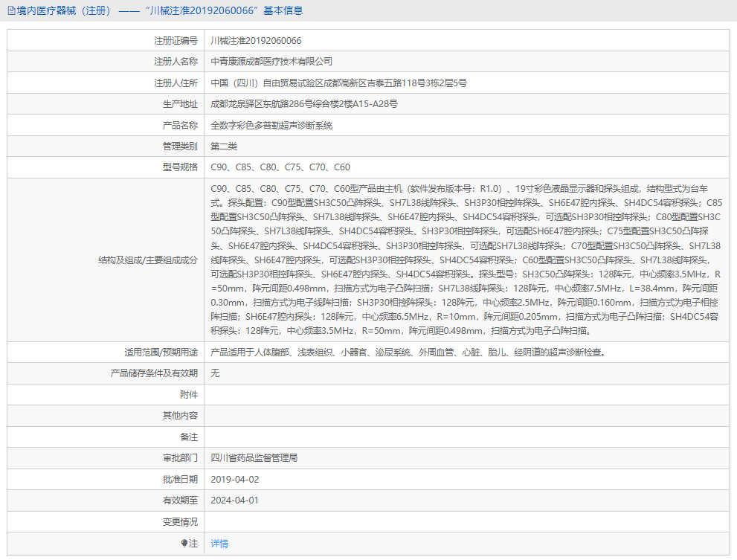Viewport: 737px width, 560px height.
Task: Click the 产品储存条件及有效期 label cell
Action: (x=106, y=373)
